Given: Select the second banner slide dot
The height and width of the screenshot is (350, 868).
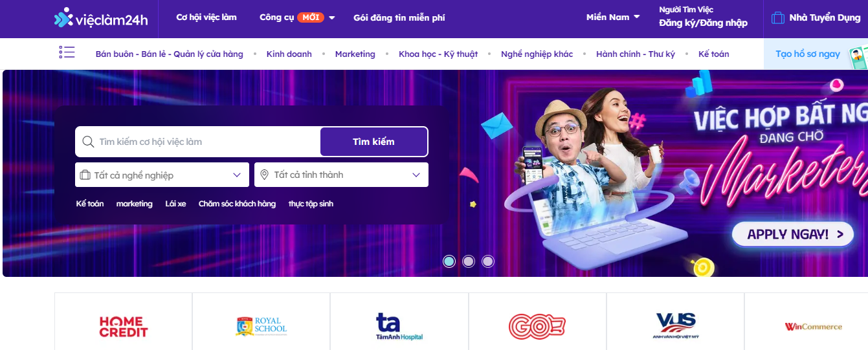Looking at the screenshot, I should tap(469, 261).
